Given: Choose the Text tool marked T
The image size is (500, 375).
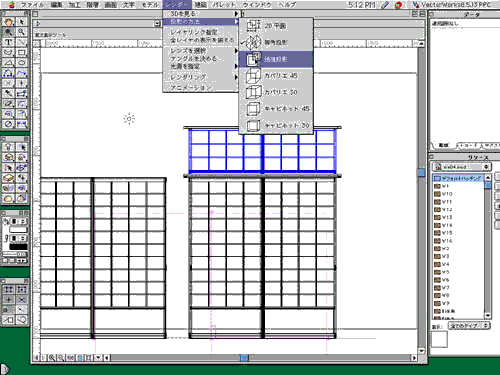Looking at the screenshot, I should point(9,43).
